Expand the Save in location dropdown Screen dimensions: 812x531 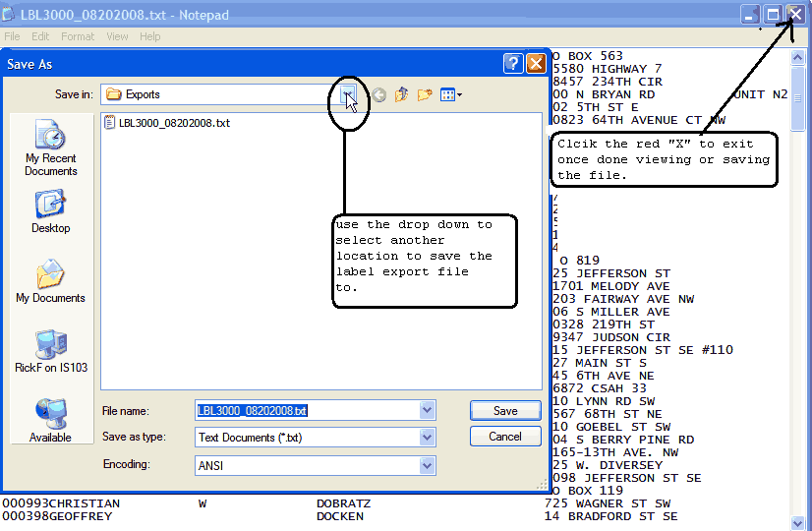click(348, 94)
